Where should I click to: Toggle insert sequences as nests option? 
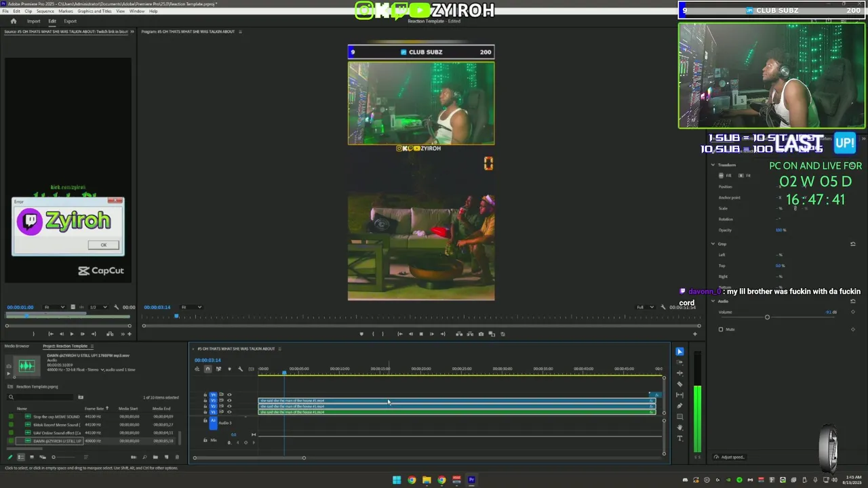pyautogui.click(x=197, y=369)
